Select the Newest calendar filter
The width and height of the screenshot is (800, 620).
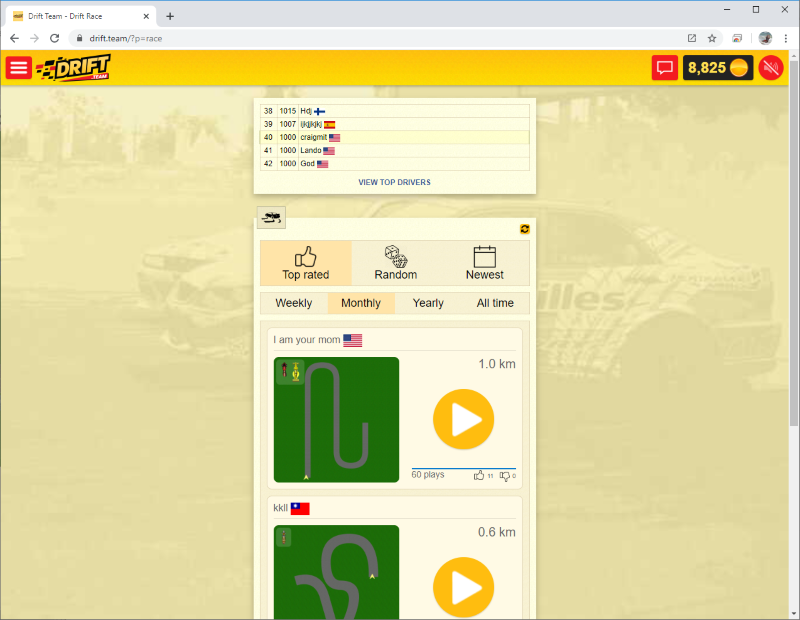click(485, 263)
